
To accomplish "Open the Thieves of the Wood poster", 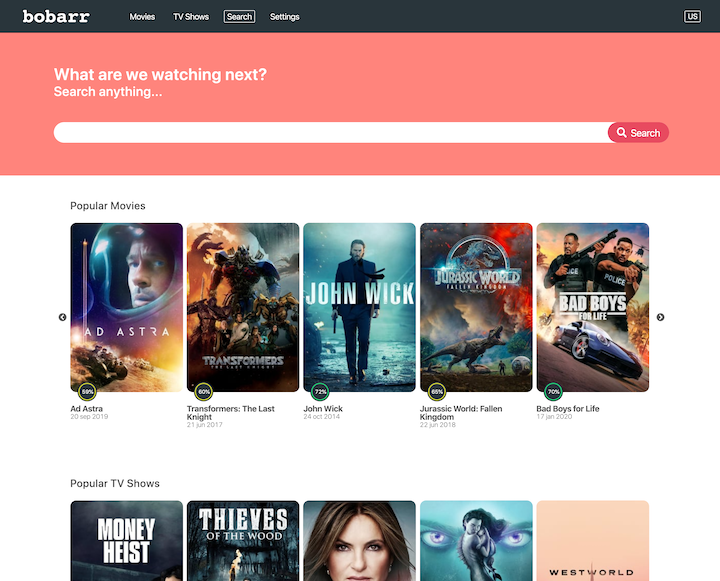I will click(243, 541).
